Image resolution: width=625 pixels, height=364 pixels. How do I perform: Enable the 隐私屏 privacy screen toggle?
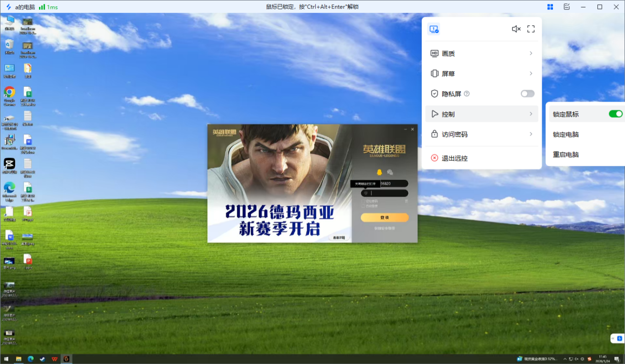pyautogui.click(x=527, y=93)
